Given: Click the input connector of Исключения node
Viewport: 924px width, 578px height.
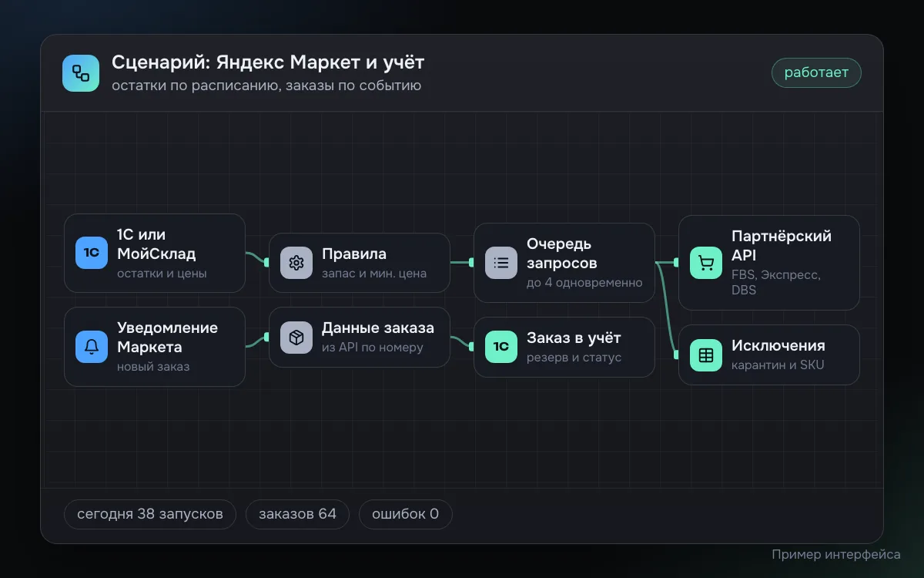Looking at the screenshot, I should 676,355.
